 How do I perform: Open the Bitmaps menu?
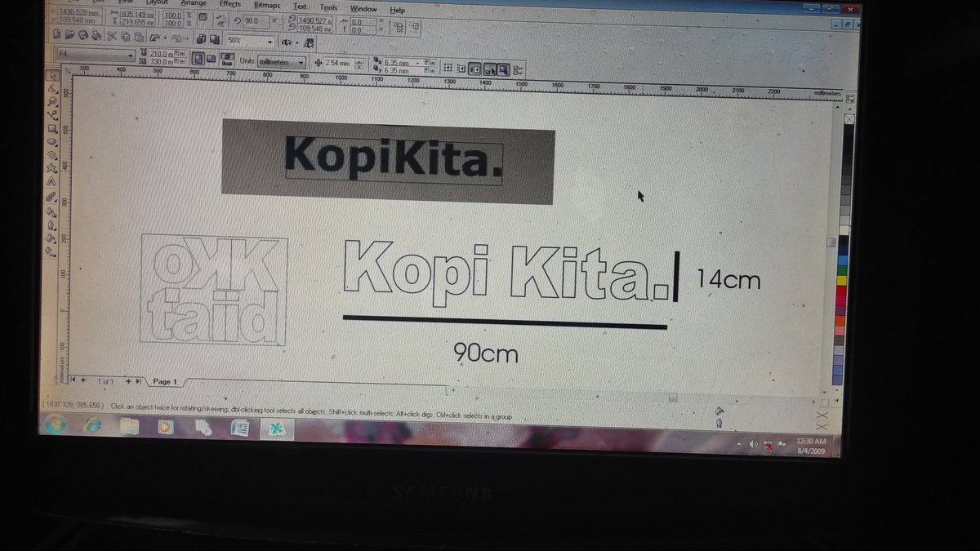point(267,5)
